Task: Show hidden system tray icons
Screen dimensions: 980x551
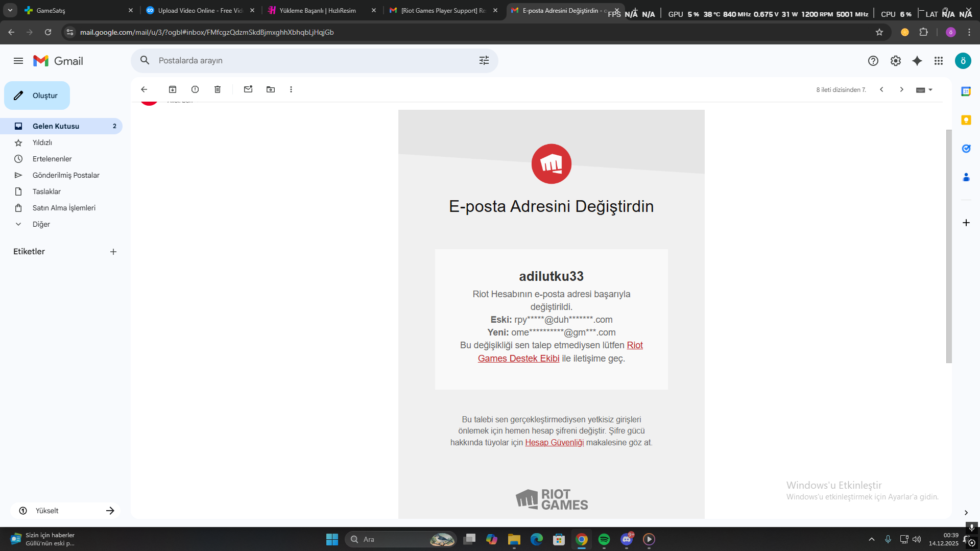Action: 872,539
